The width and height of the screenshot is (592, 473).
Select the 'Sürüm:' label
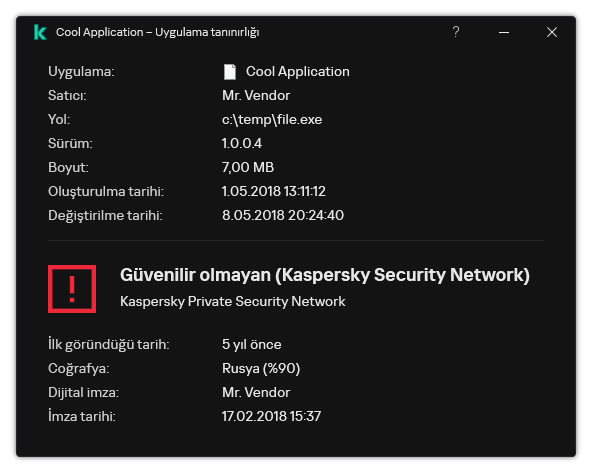click(70, 143)
